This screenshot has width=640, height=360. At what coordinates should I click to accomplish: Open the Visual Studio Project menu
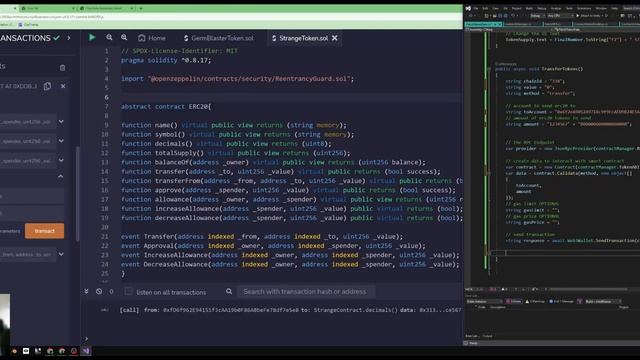point(517,8)
